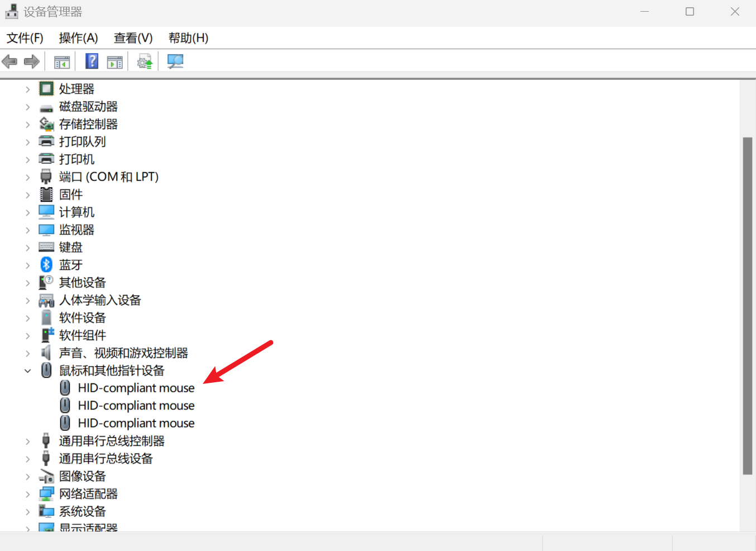The height and width of the screenshot is (551, 756).
Task: Click the update driver software toolbar icon
Action: [x=145, y=61]
